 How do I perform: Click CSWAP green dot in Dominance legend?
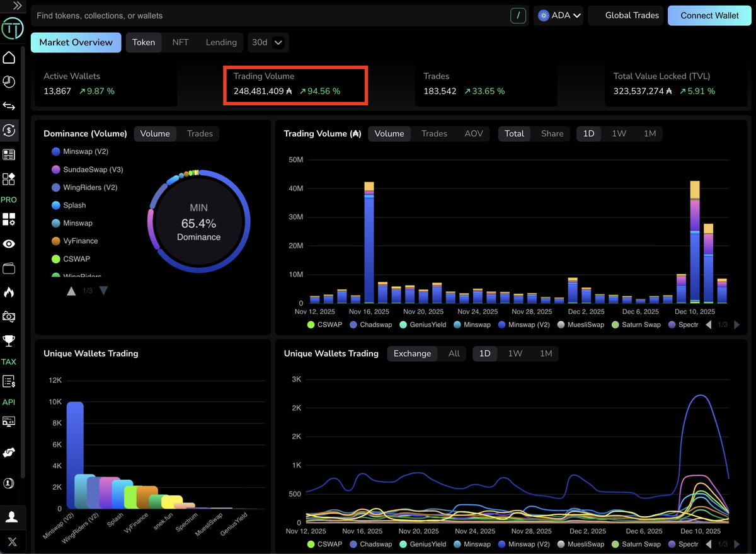click(x=55, y=259)
